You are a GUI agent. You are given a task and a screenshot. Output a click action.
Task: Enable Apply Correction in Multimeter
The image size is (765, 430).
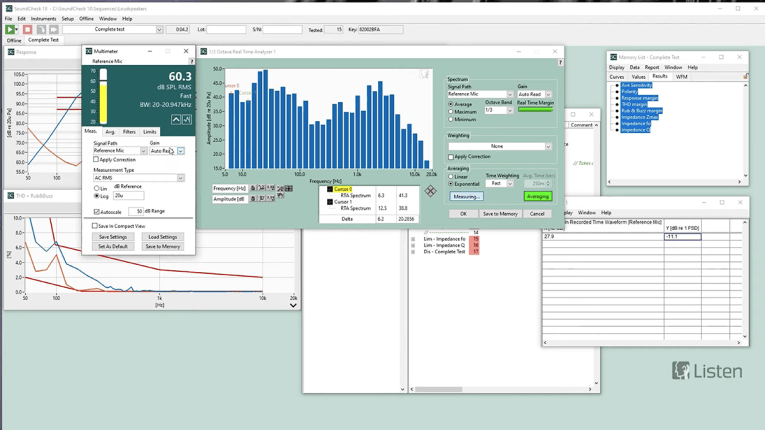[96, 160]
